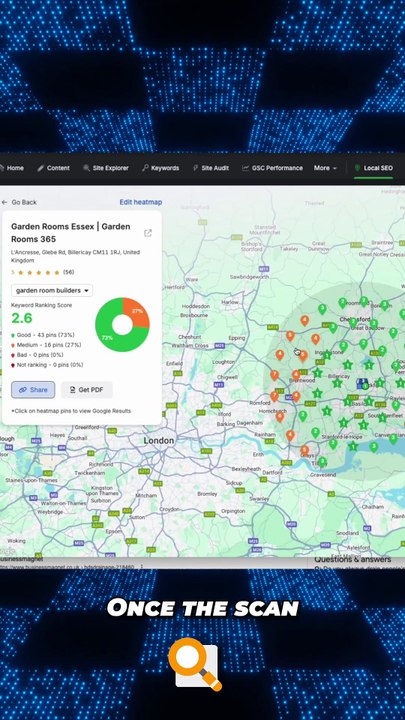Click the Bromley map label
Viewport: 405px width, 720px height.
coord(207,494)
